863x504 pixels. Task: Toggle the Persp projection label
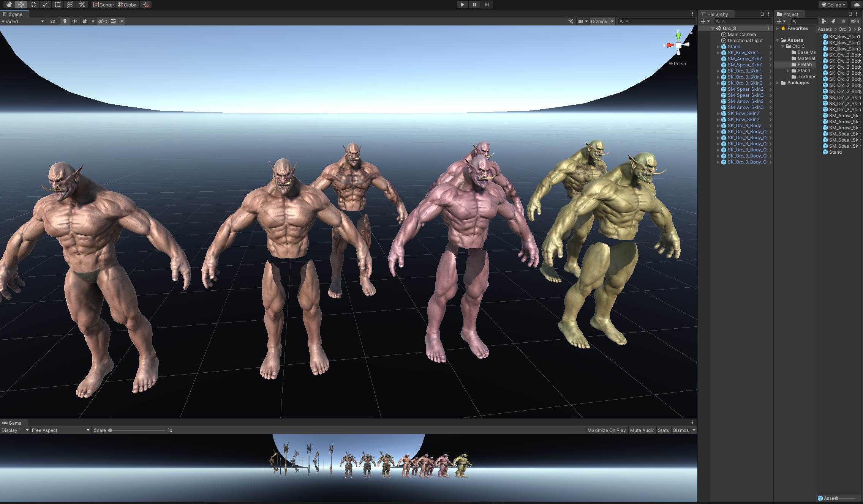click(678, 63)
